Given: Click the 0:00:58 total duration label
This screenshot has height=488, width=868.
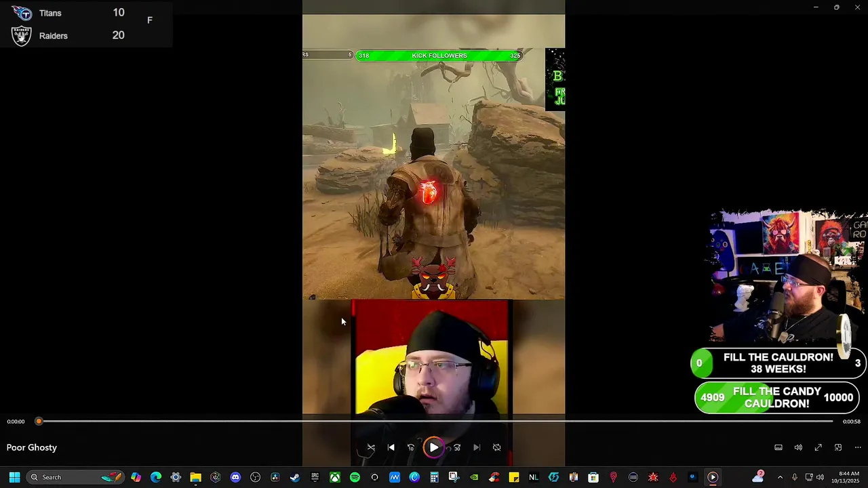Looking at the screenshot, I should pos(852,422).
